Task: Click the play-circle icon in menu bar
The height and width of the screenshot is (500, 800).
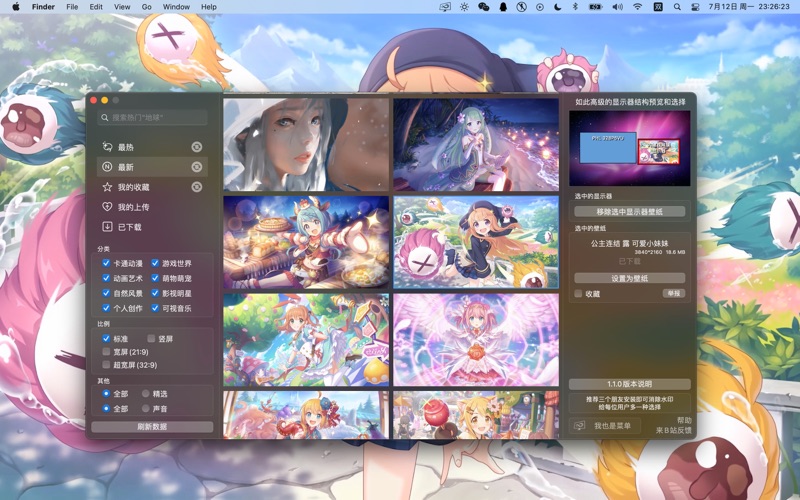Action: 540,7
